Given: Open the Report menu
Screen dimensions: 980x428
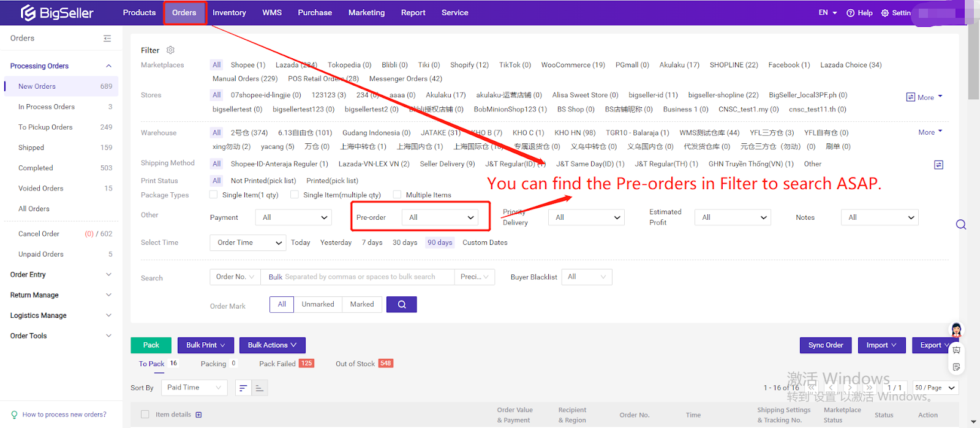Looking at the screenshot, I should coord(413,13).
